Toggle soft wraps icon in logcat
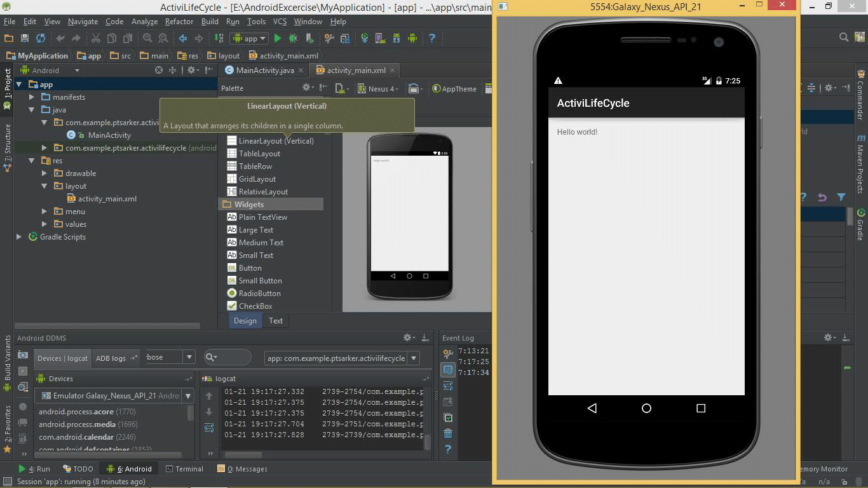 point(209,428)
